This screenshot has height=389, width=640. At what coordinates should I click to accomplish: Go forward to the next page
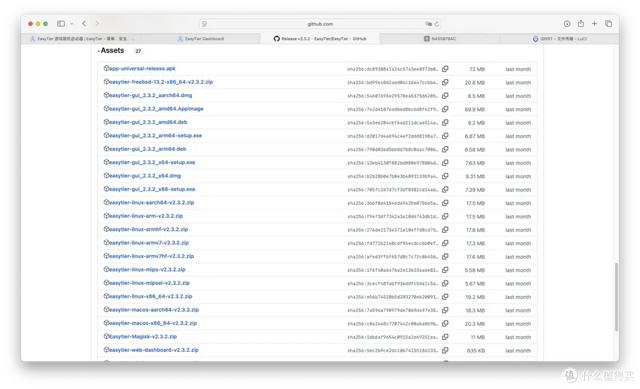point(97,24)
